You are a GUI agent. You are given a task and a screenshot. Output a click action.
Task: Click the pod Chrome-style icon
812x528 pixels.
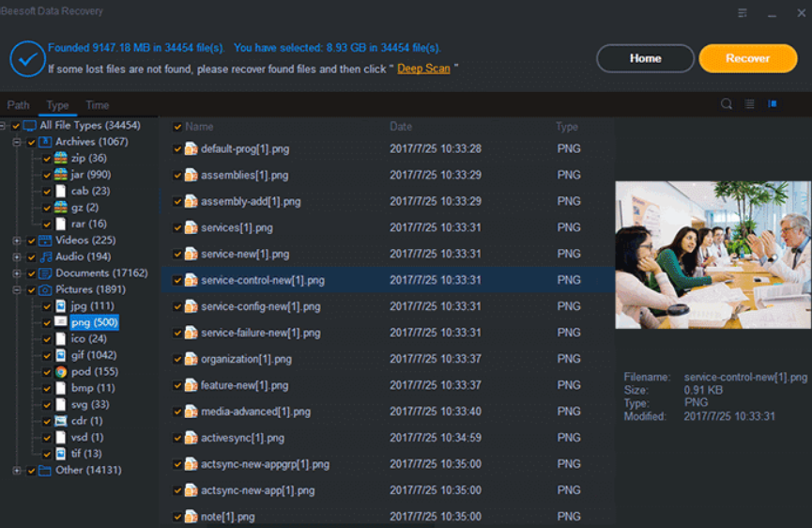pyautogui.click(x=61, y=372)
